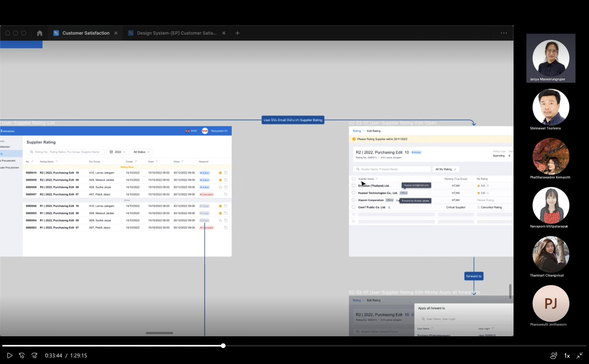Play the meeting recording video
This screenshot has height=364, width=589.
pyautogui.click(x=10, y=355)
